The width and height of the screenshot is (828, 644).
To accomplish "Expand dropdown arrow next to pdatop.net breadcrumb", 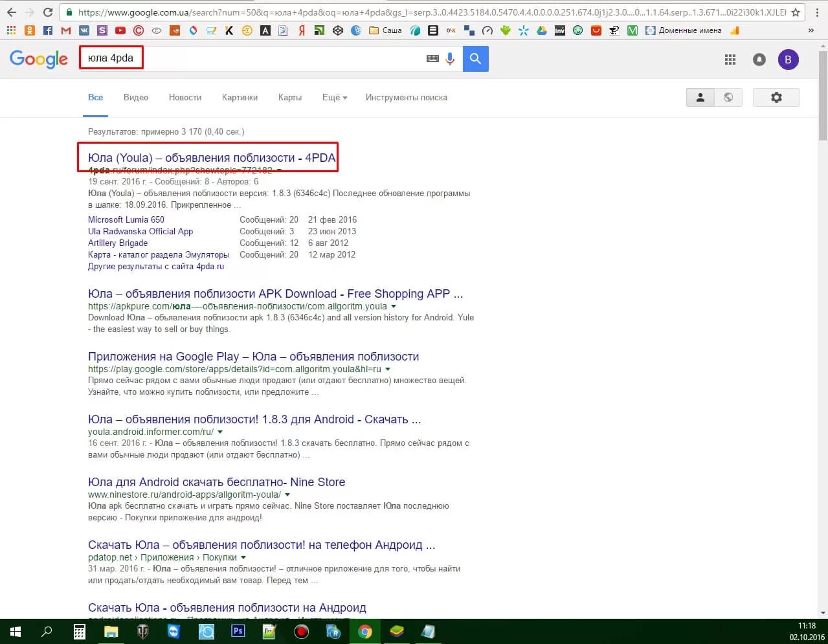I will [x=243, y=557].
